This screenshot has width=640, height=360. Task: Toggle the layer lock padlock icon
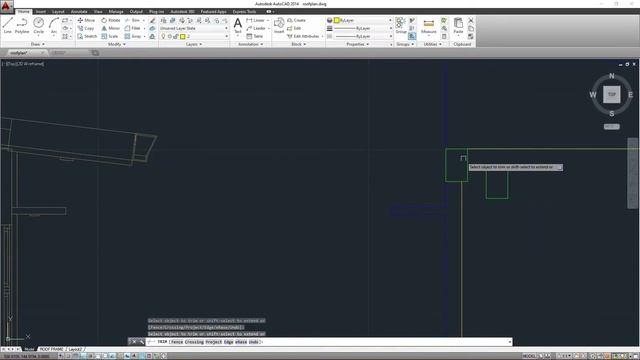(176, 36)
